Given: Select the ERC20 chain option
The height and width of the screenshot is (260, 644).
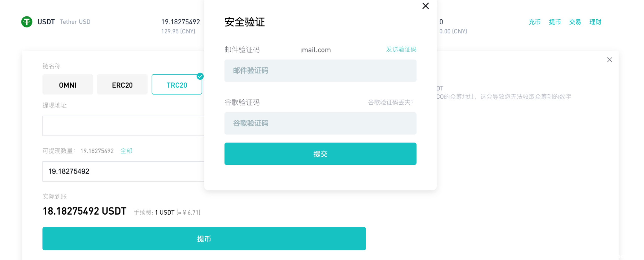Looking at the screenshot, I should click(122, 85).
